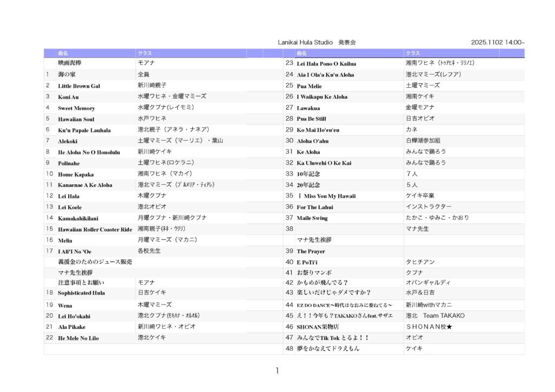The image size is (555, 392).
Task: Select the left table 曲名 column header
Action: 63,53
